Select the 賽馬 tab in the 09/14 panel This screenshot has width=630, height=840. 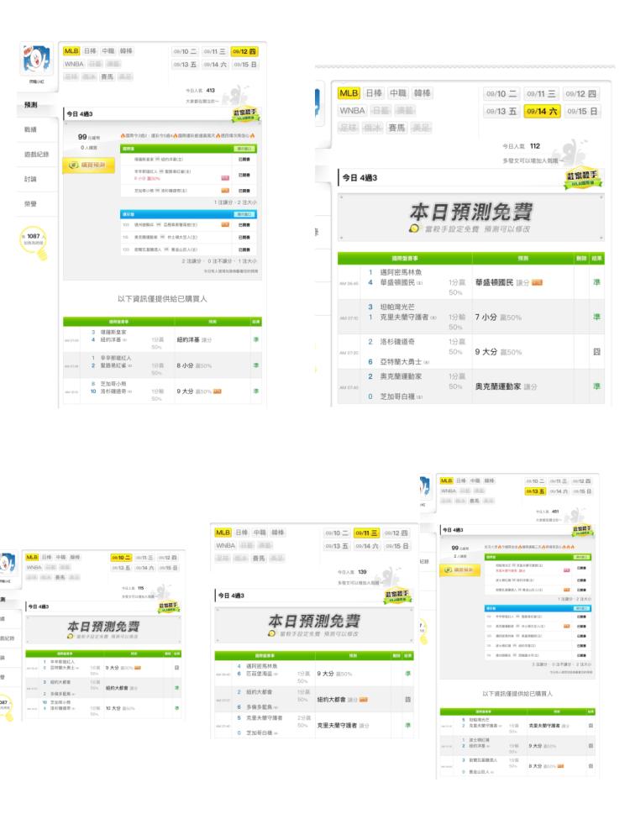coord(396,128)
